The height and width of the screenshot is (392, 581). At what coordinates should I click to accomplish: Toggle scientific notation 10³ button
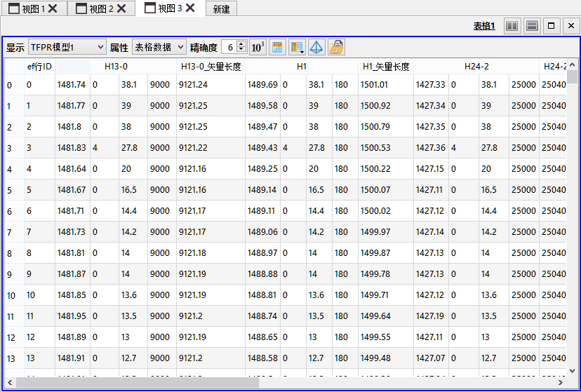(258, 47)
